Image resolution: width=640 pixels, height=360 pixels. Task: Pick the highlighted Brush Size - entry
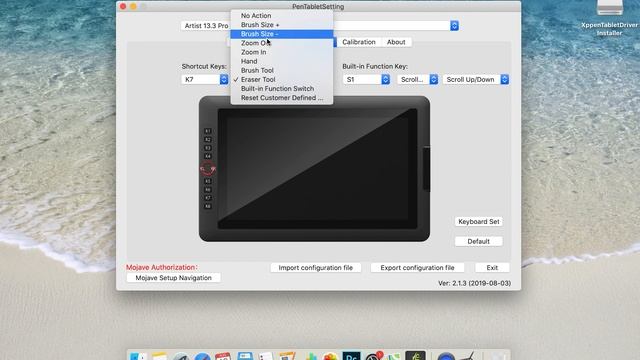(282, 34)
